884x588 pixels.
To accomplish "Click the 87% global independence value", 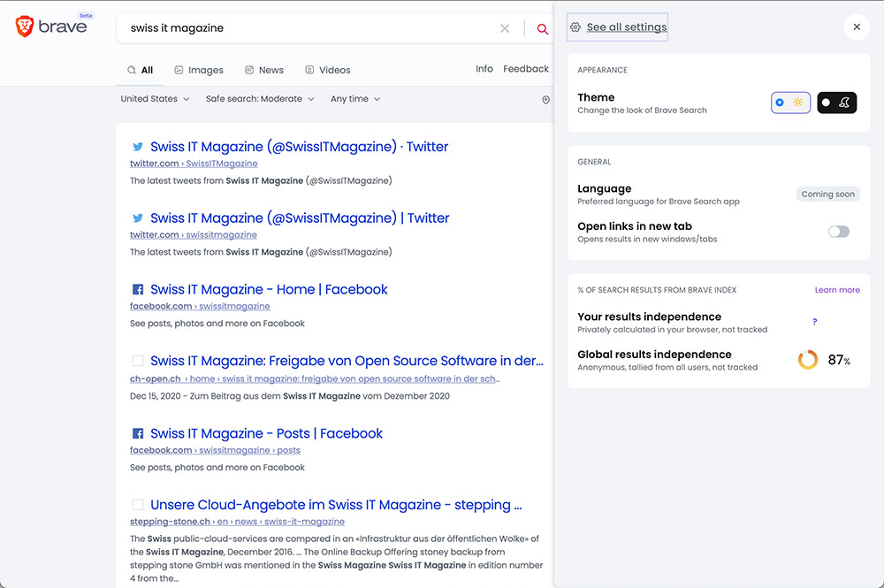I will coord(838,360).
